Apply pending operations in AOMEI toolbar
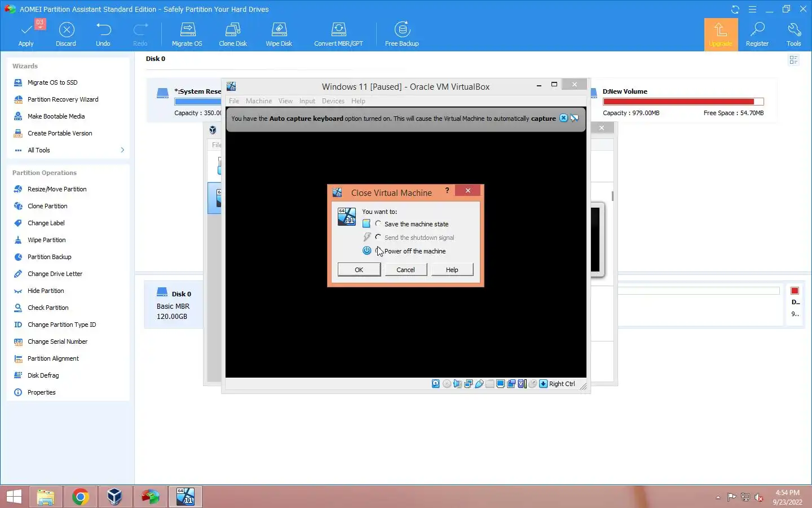The image size is (812, 508). (26, 34)
